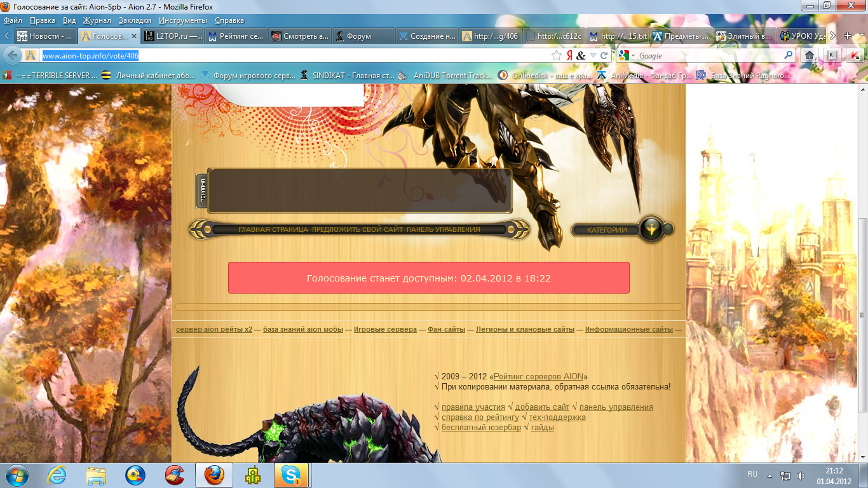Screen dimensions: 868x488
Task: Switch to the 'Рейтинг се...' tab
Action: pos(236,36)
